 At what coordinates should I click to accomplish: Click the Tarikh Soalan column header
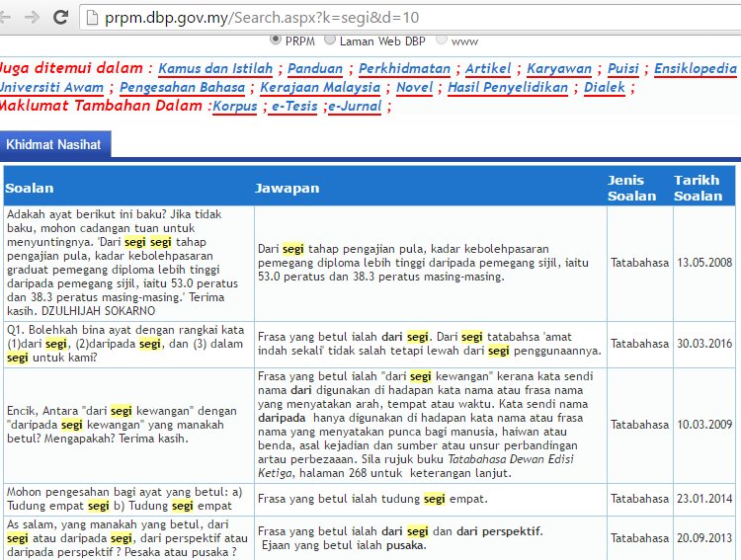(x=704, y=188)
